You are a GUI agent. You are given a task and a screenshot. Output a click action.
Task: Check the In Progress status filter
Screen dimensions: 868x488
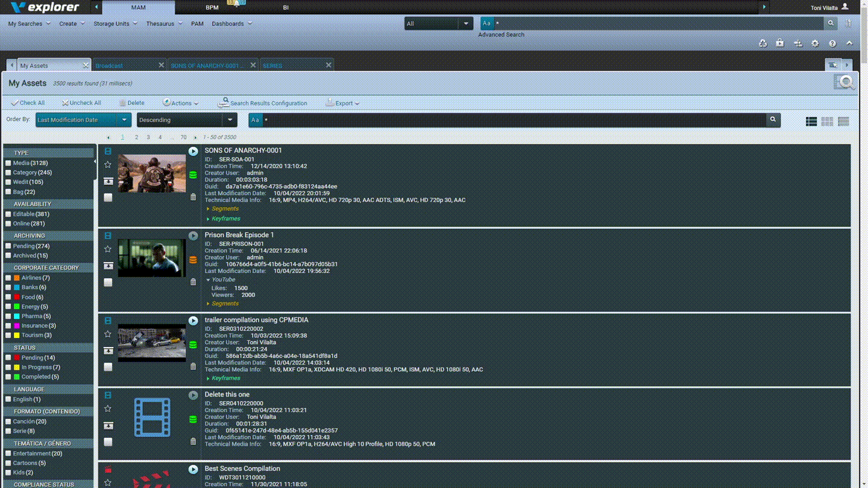[8, 367]
